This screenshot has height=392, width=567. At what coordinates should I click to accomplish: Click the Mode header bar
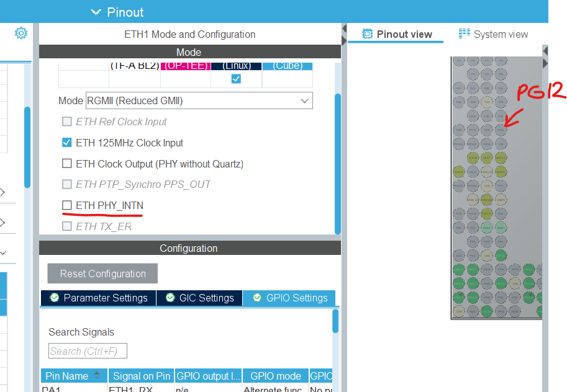click(190, 52)
